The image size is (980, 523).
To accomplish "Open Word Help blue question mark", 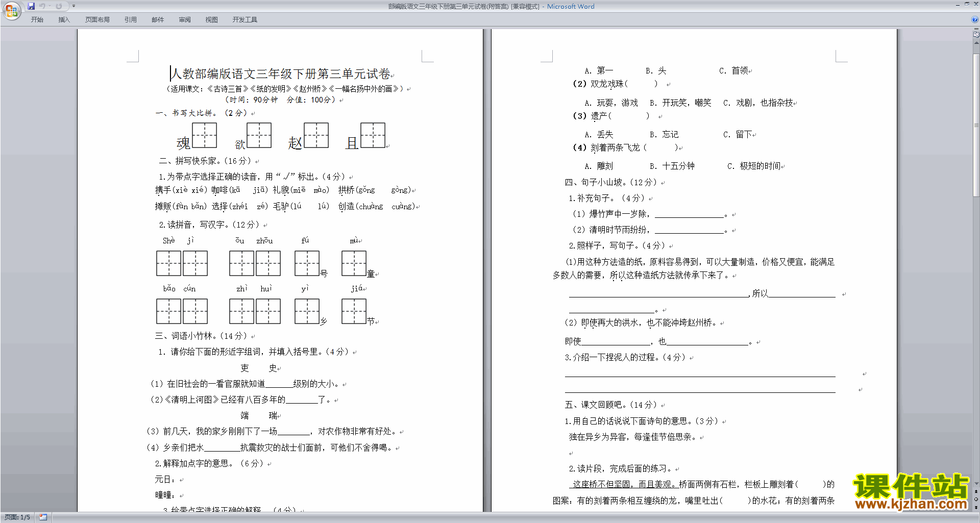I will (975, 20).
